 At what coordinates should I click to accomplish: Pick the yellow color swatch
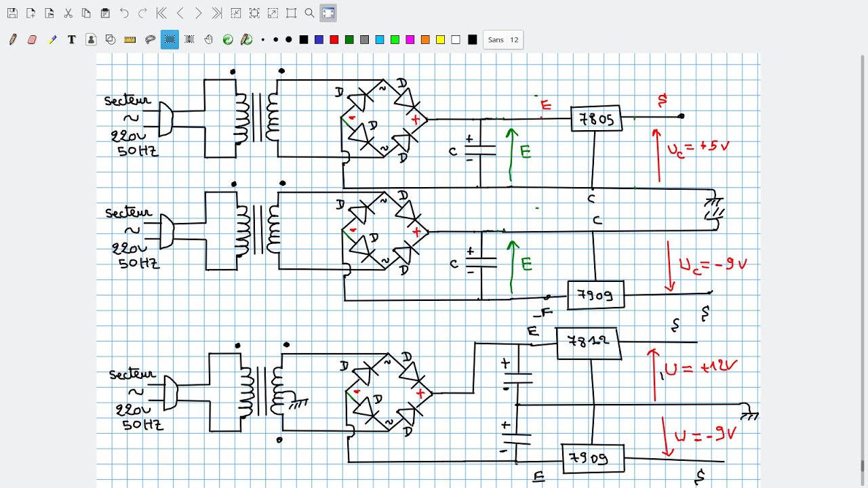tap(440, 40)
